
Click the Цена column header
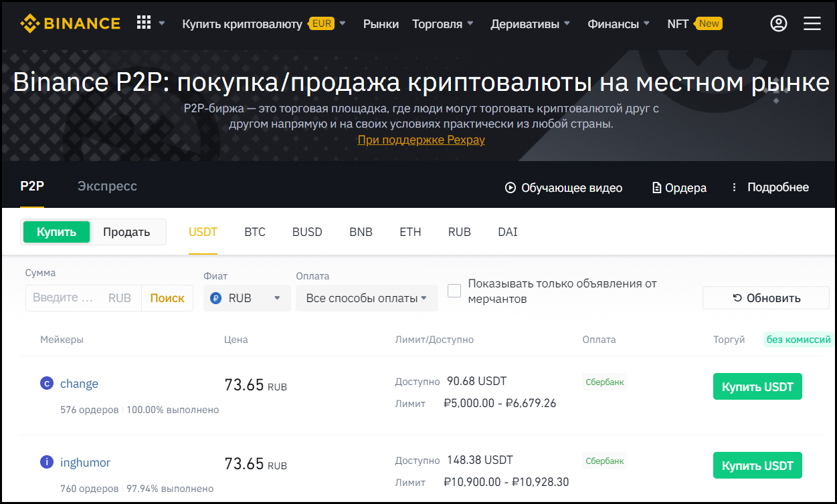click(x=236, y=340)
